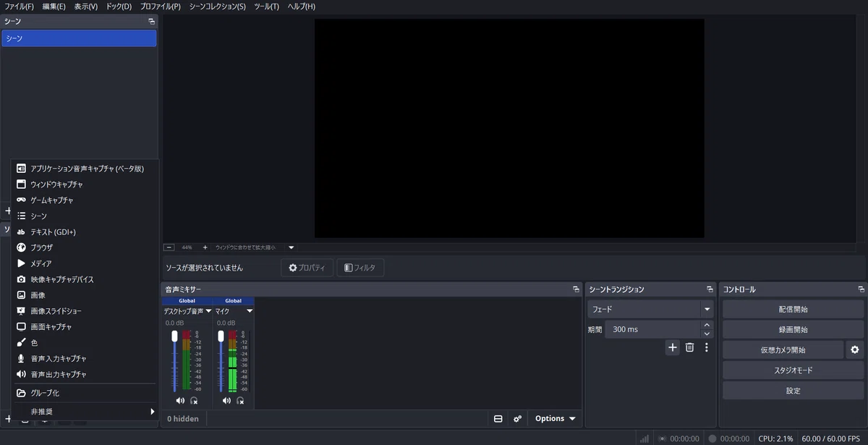Select 画像スライドショー source

pos(85,311)
